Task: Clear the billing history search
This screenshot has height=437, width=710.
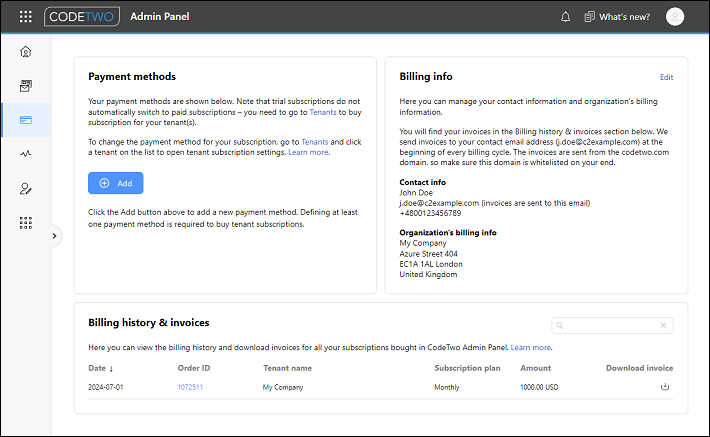Action: coord(663,325)
